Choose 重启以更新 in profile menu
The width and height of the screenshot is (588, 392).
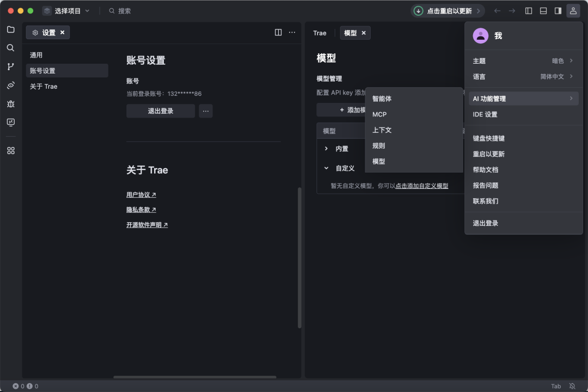(524, 154)
